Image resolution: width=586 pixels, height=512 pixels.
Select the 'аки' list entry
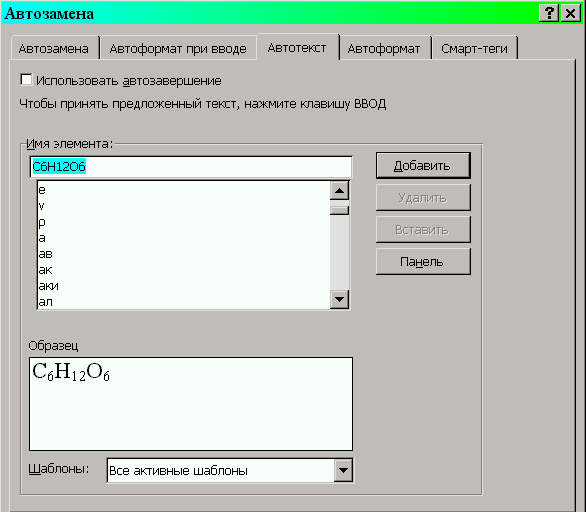click(183, 286)
